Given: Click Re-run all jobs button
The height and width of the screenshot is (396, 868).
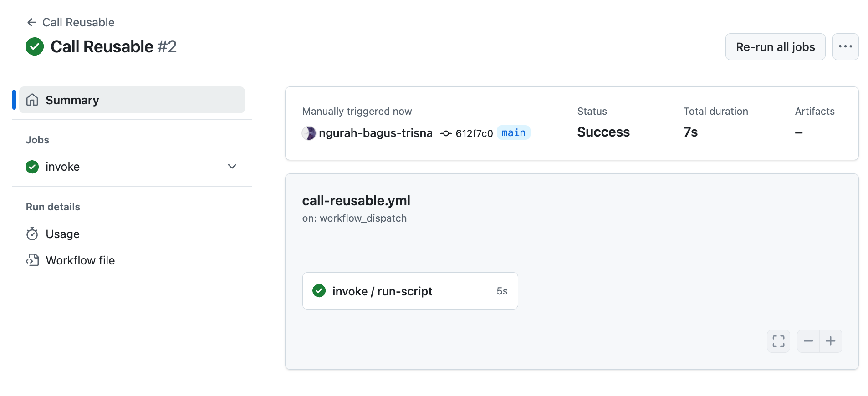Looking at the screenshot, I should pos(775,46).
